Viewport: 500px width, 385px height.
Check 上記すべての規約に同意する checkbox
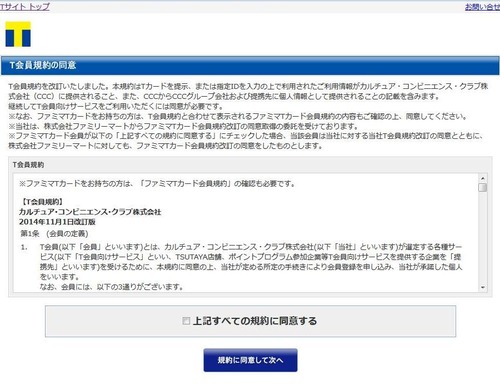pos(186,321)
